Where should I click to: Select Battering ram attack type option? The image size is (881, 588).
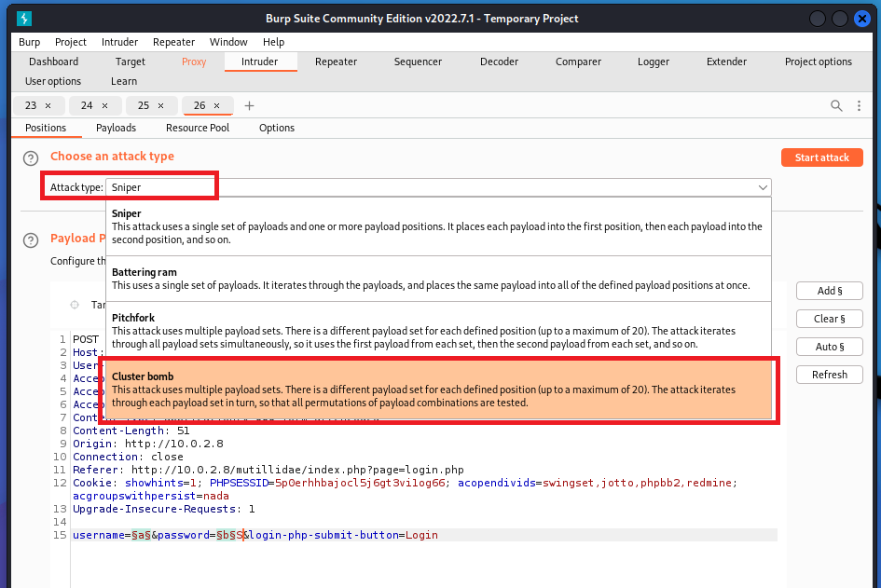tap(438, 280)
